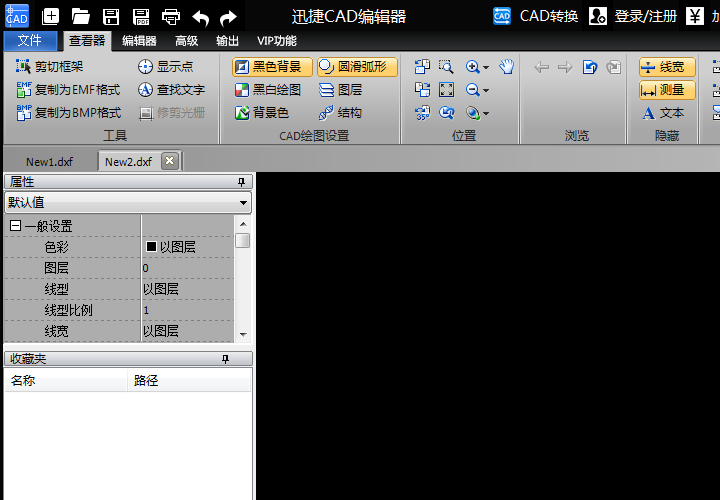Collapse 一般设置 section
The image size is (720, 500).
16,225
